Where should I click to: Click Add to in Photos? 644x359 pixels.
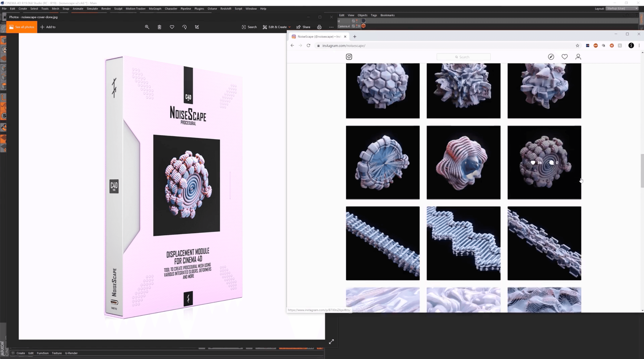click(48, 27)
